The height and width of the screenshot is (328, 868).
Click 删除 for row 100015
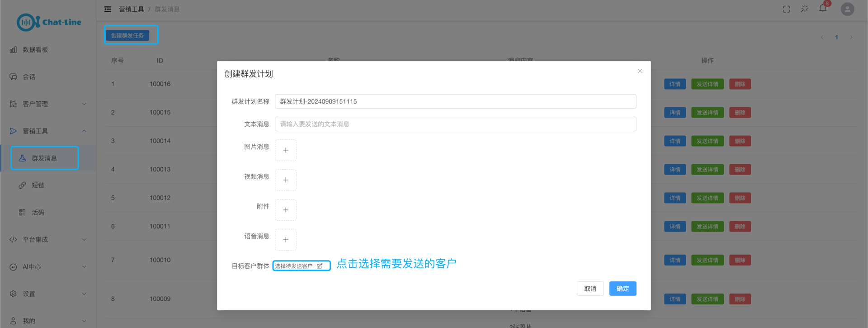click(x=740, y=113)
